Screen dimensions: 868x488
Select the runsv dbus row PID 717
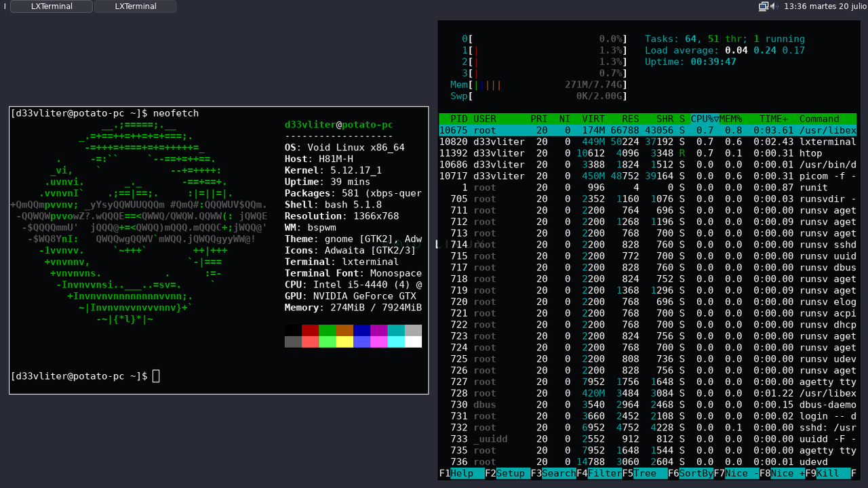click(x=648, y=267)
